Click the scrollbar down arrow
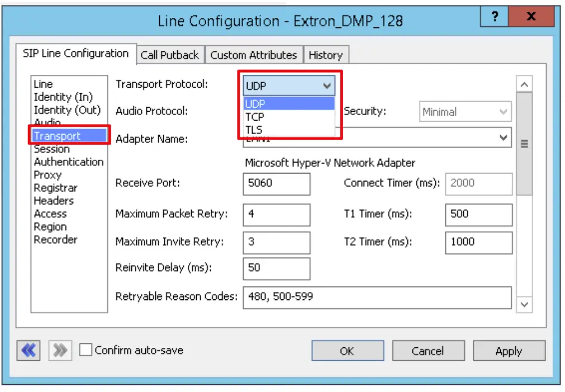Viewport: 565px width, 392px height. click(x=524, y=305)
